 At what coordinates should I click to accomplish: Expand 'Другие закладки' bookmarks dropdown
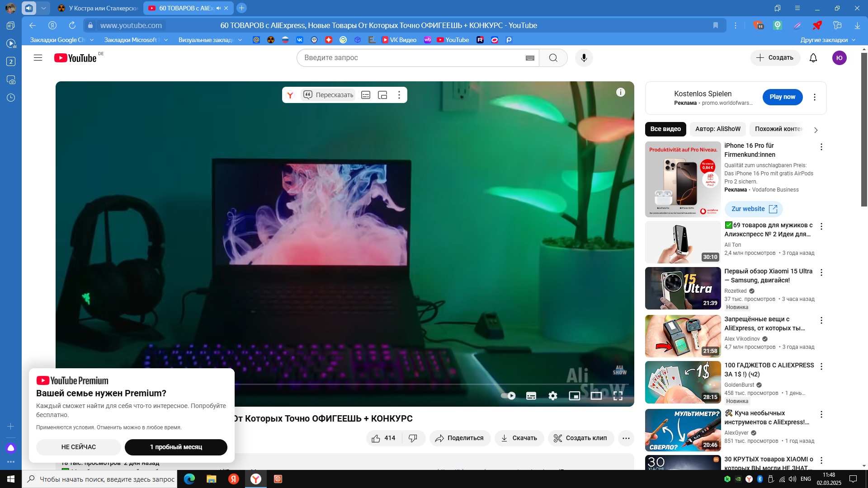(x=827, y=40)
